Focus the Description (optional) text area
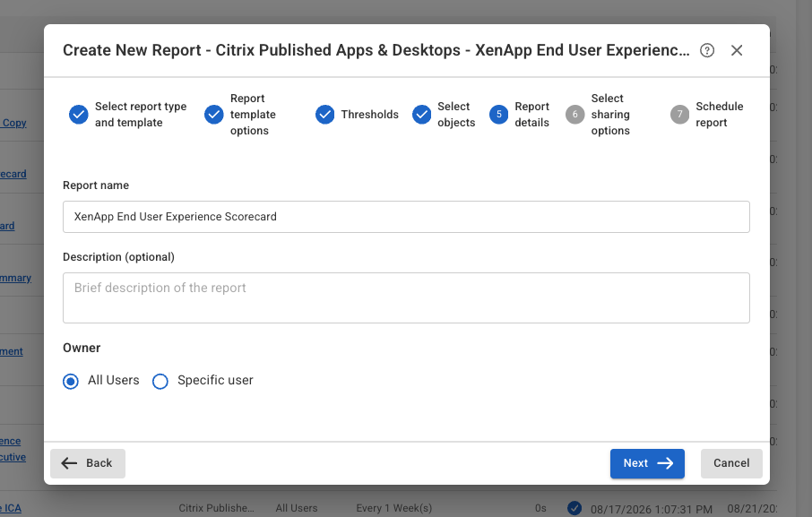Screen dimensions: 812x517 pyautogui.click(x=406, y=298)
